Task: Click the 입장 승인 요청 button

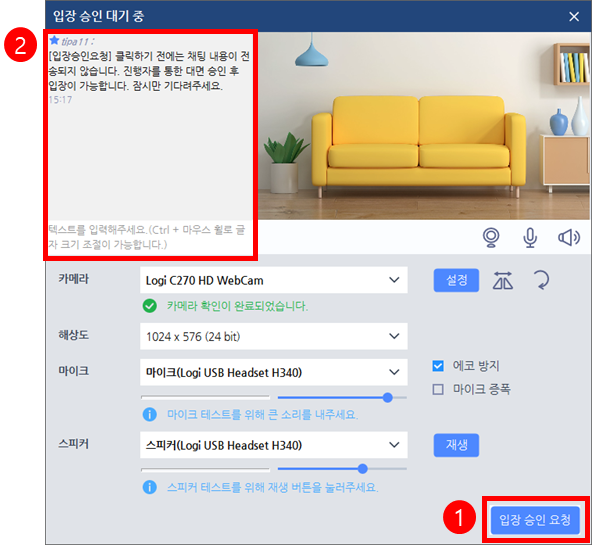Action: 535,520
